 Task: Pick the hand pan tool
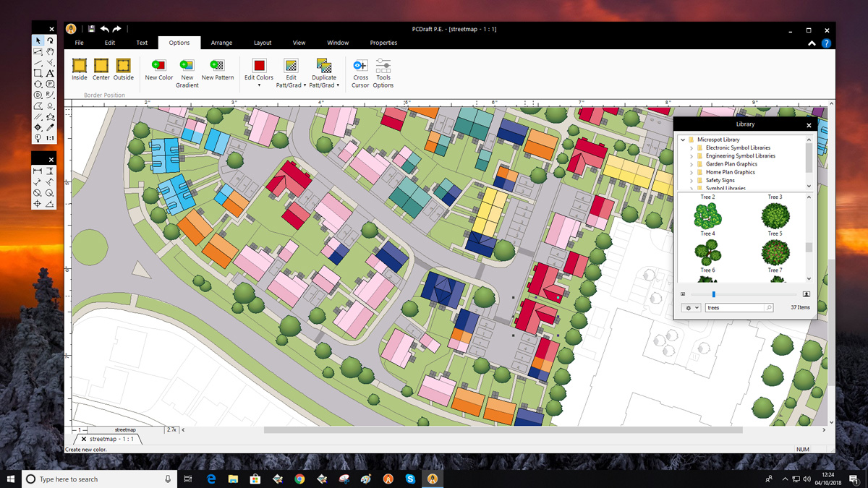50,52
